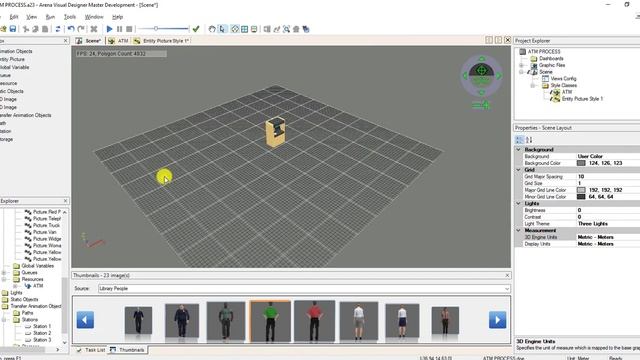
Task: Click the Categorized properties view icon
Action: click(x=519, y=140)
